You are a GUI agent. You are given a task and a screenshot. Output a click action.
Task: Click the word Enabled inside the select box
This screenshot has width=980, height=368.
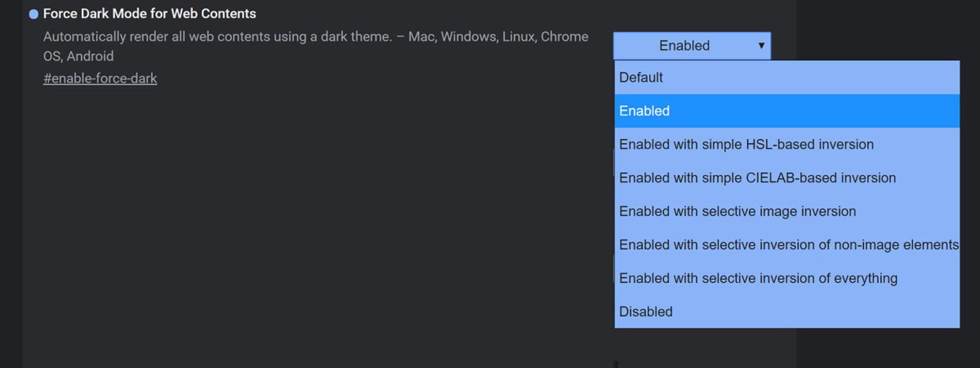[684, 46]
